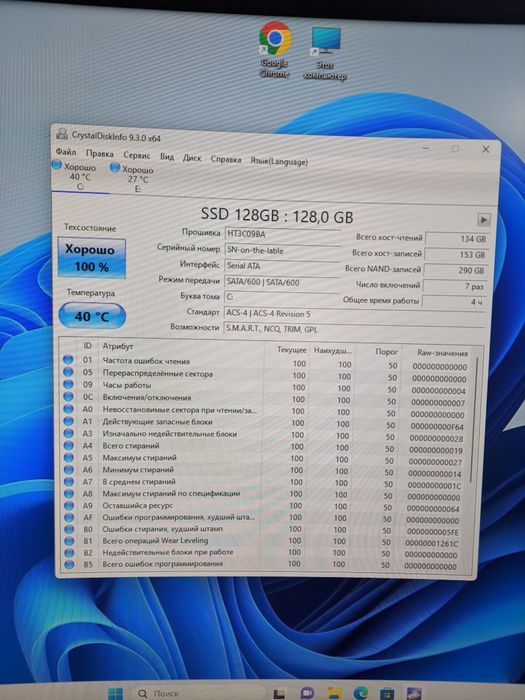This screenshot has width=525, height=700.
Task: Open the Правка menu
Action: point(100,154)
